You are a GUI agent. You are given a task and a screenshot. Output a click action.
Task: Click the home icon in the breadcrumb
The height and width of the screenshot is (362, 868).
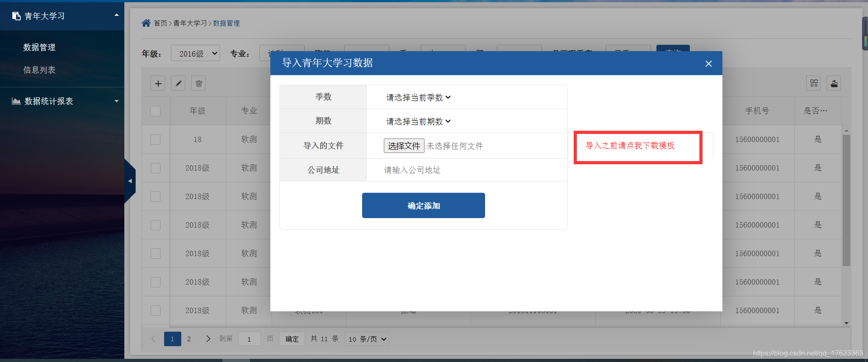point(146,23)
